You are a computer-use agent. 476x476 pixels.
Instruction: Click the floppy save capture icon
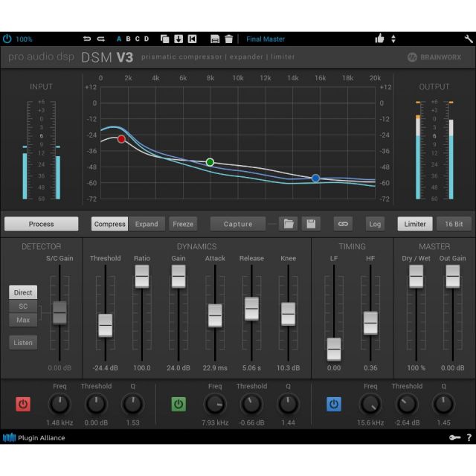311,224
